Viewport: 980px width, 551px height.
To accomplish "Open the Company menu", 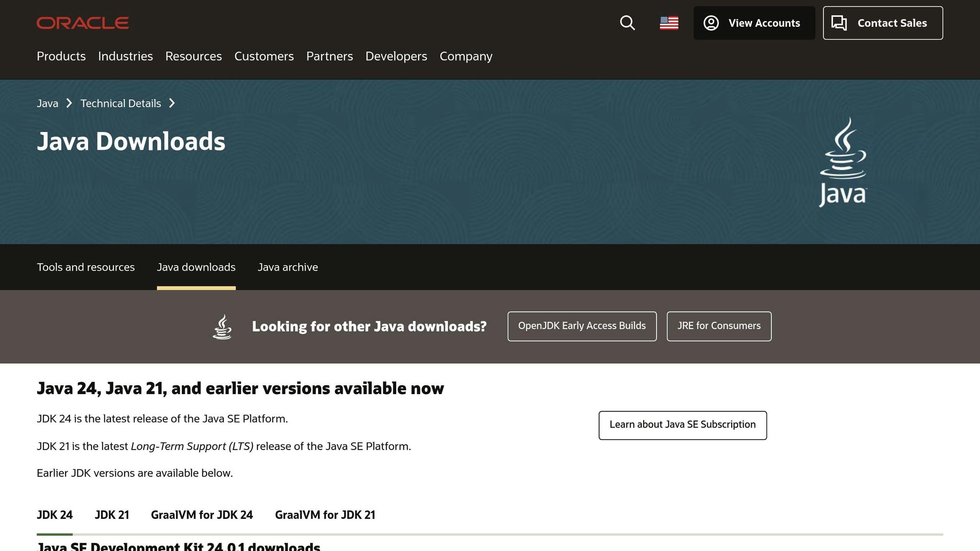I will tap(466, 56).
